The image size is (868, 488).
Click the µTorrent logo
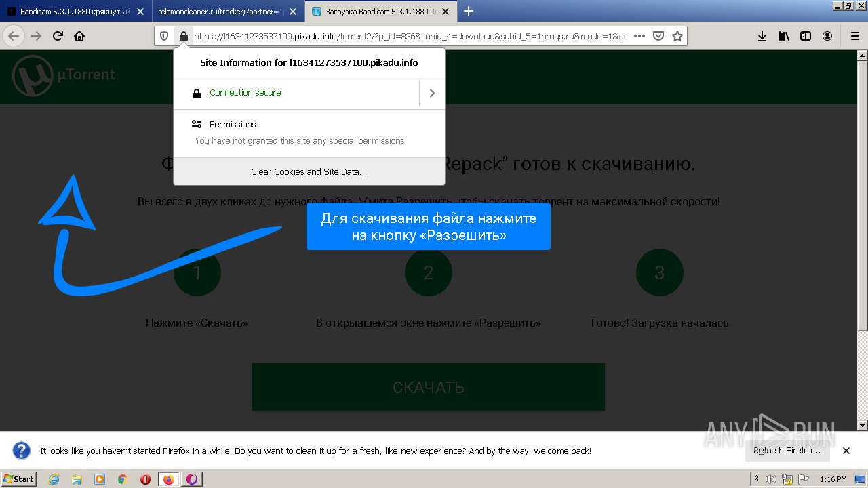click(64, 75)
